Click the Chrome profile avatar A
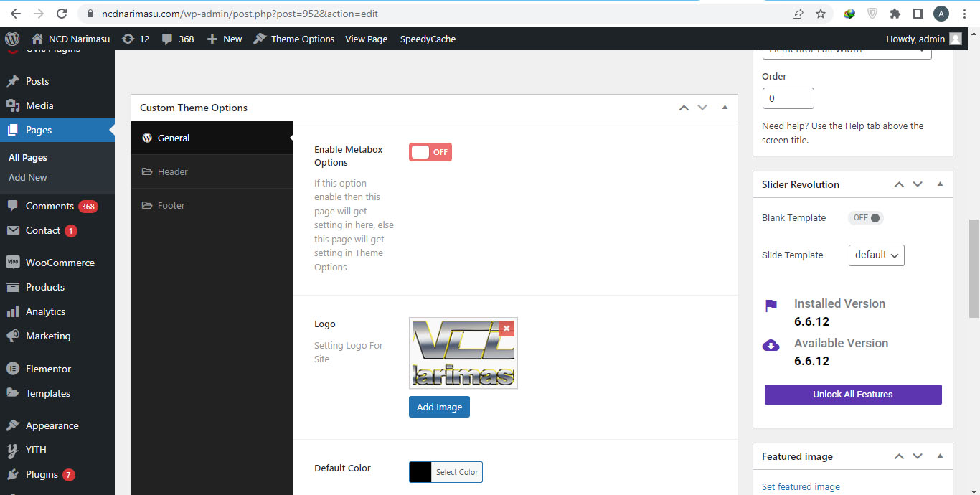 click(941, 14)
